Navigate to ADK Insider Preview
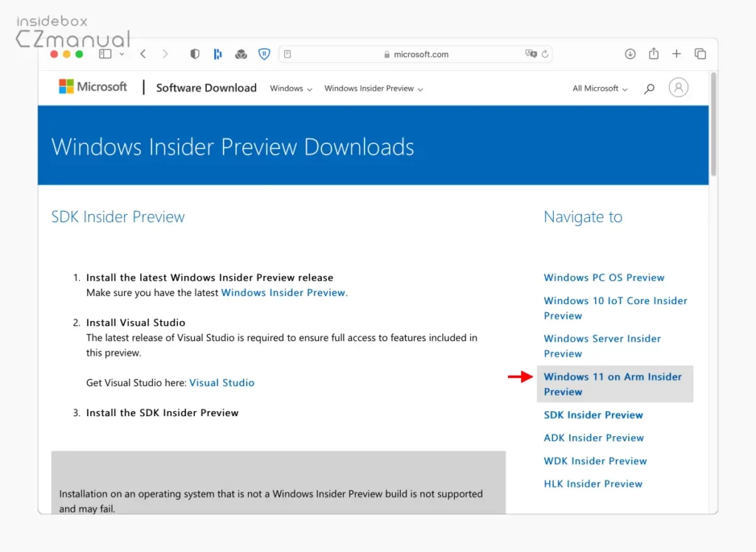 tap(594, 438)
